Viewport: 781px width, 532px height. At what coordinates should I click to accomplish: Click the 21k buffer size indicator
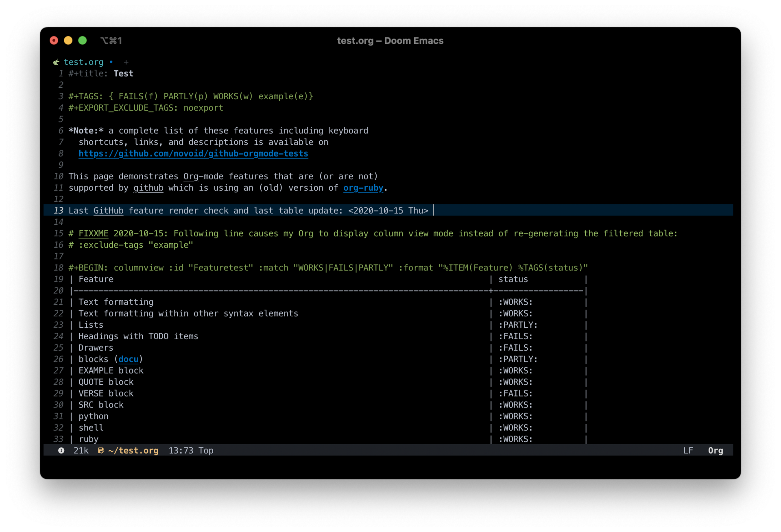pos(81,450)
